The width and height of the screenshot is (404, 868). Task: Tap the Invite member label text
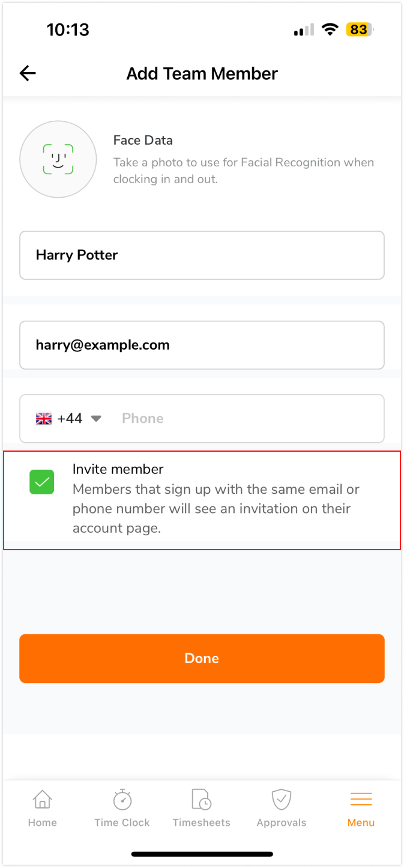(x=118, y=469)
